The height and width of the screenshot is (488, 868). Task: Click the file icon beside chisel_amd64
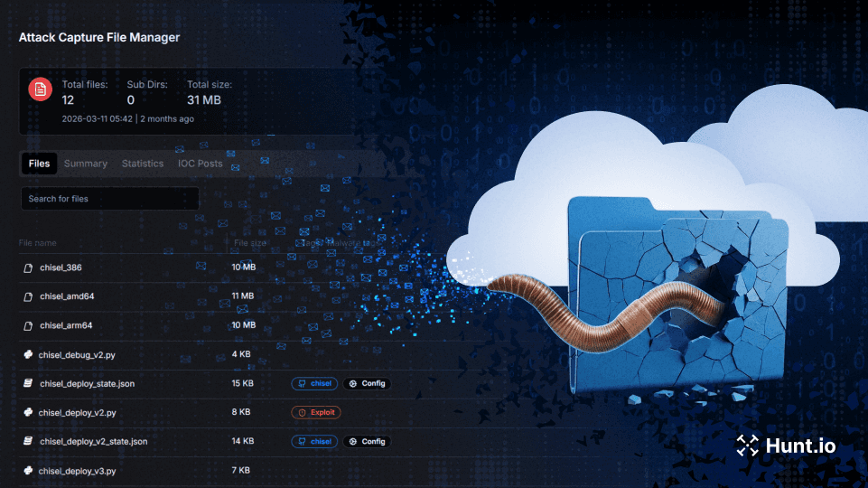28,297
